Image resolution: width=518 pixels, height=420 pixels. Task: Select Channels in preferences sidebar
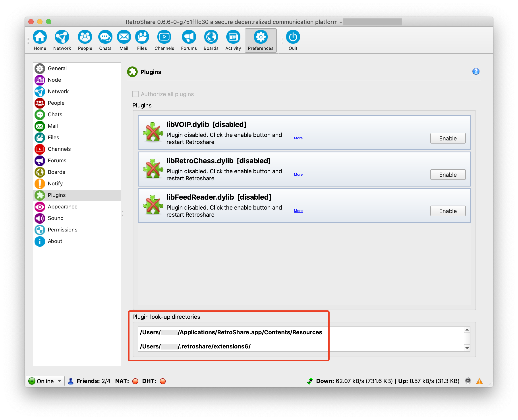(x=77, y=149)
